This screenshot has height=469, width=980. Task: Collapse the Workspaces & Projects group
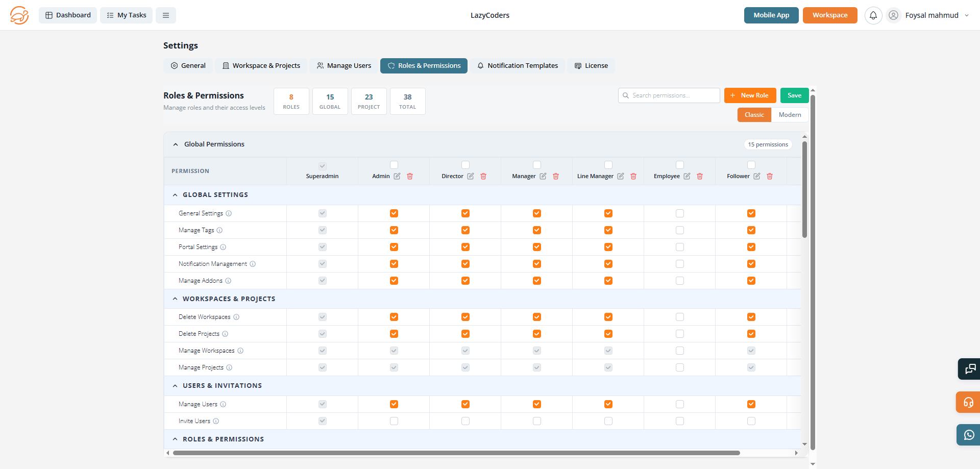coord(175,299)
